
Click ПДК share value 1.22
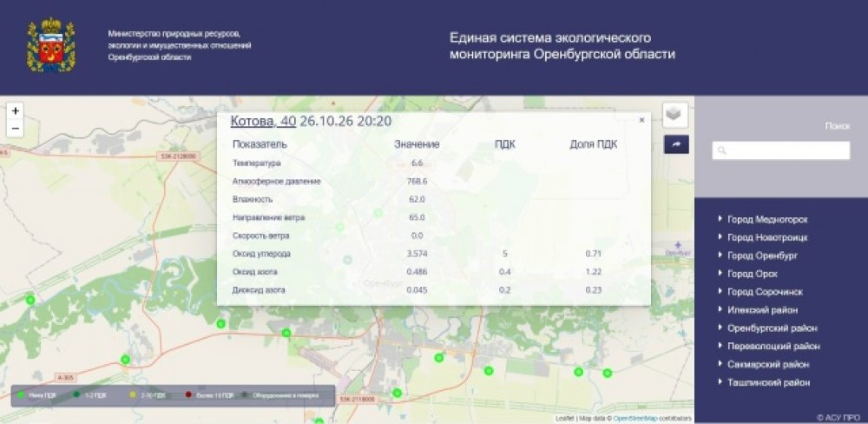click(594, 272)
